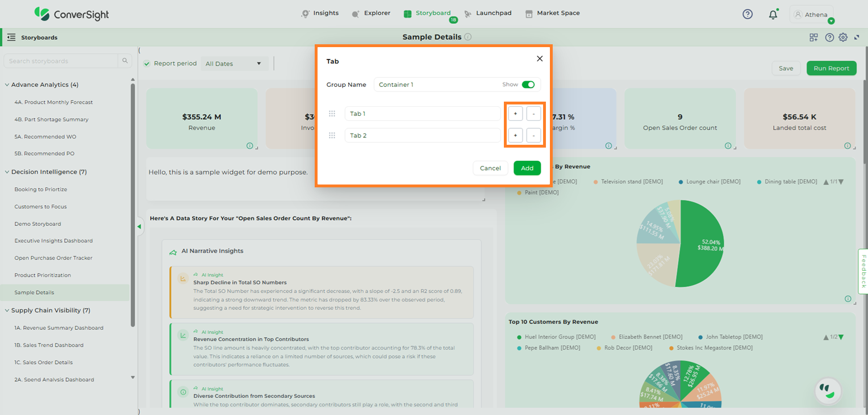The height and width of the screenshot is (415, 868).
Task: Click the drag handle beside Tab 1
Action: [332, 114]
